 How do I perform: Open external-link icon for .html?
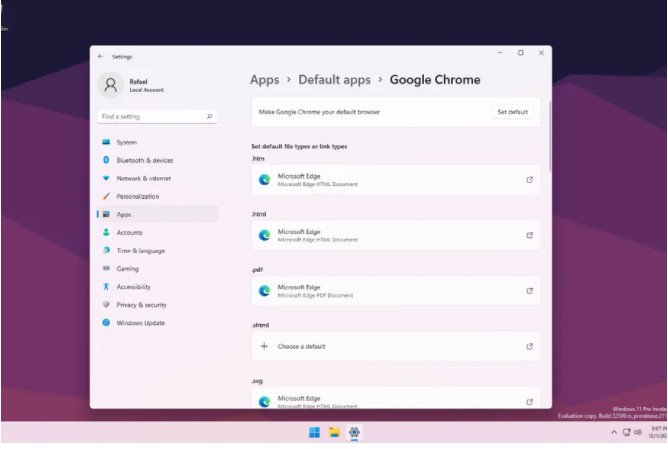(x=530, y=235)
